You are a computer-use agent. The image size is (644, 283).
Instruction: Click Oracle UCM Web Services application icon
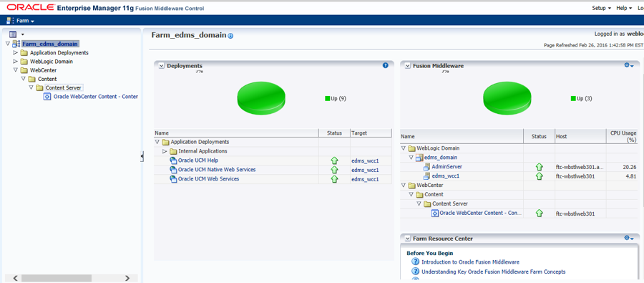173,179
